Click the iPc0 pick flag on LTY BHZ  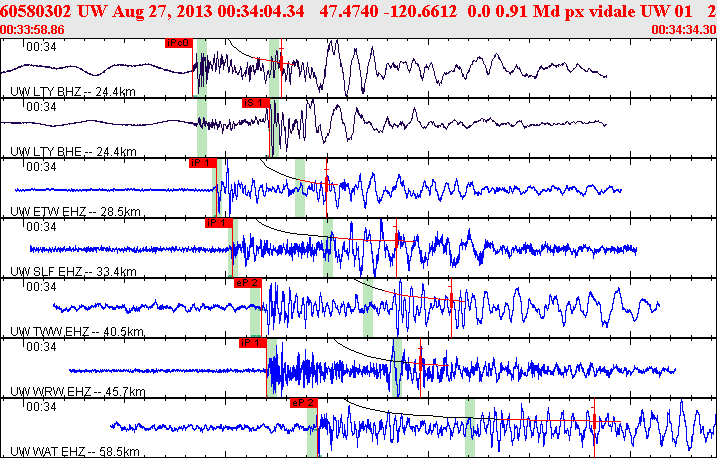(x=179, y=43)
